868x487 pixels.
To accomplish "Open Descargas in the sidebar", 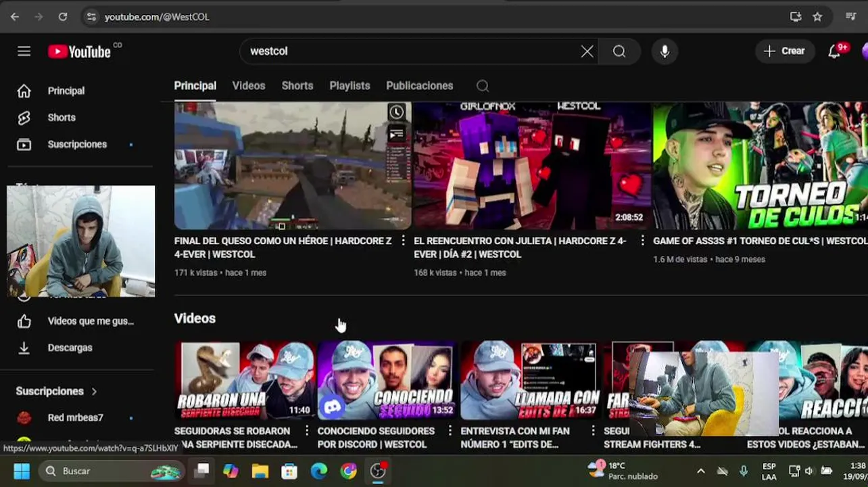I will 70,348.
